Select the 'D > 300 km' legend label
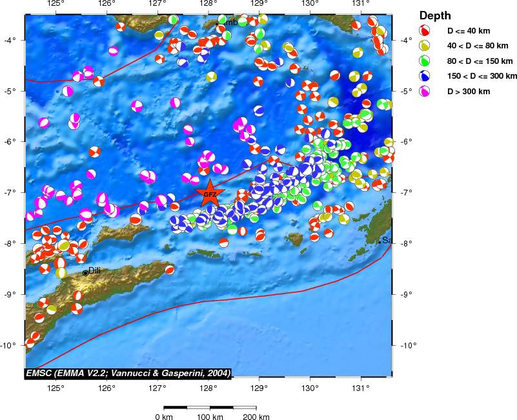The height and width of the screenshot is (420, 517). (x=470, y=92)
